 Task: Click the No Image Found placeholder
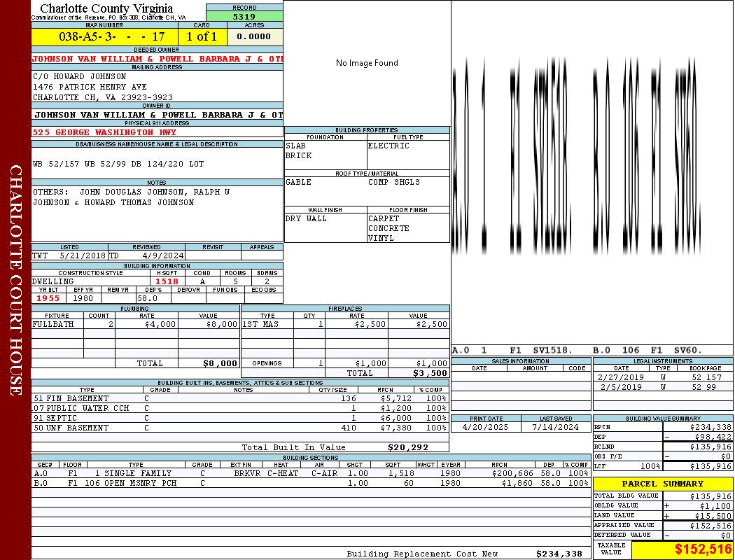pyautogui.click(x=367, y=63)
